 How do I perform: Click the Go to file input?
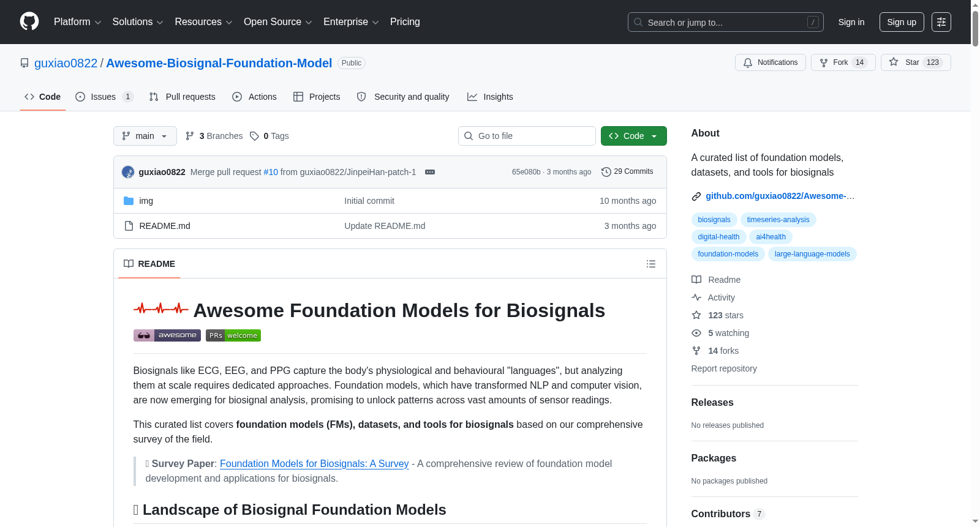pos(527,136)
